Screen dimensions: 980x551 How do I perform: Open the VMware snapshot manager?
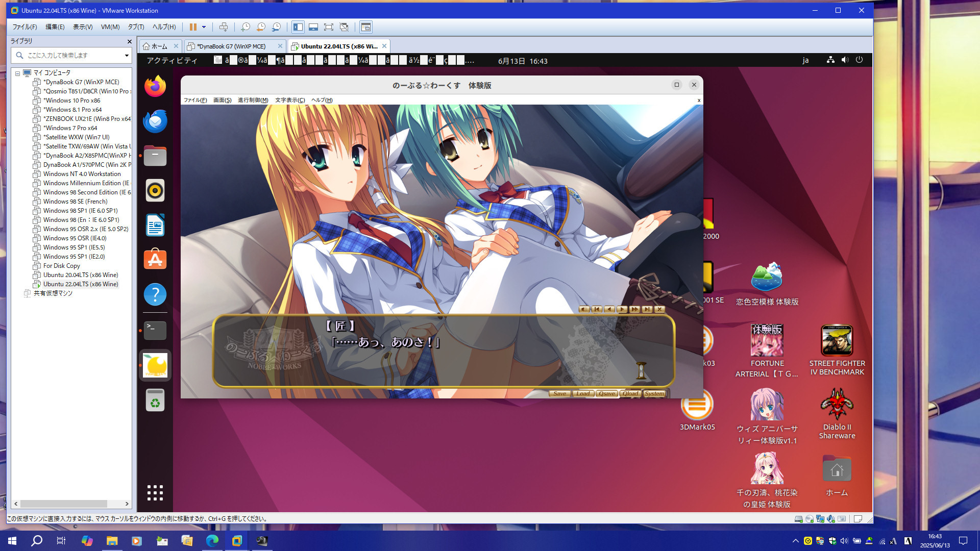(276, 27)
